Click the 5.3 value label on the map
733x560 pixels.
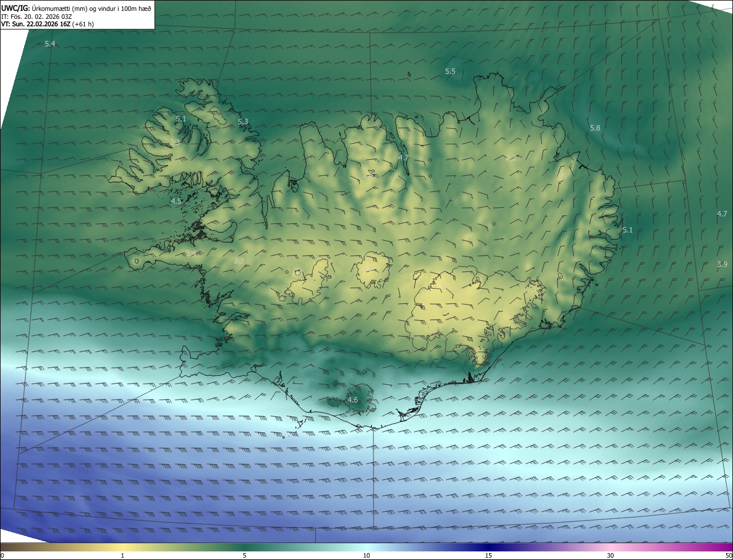[x=243, y=121]
